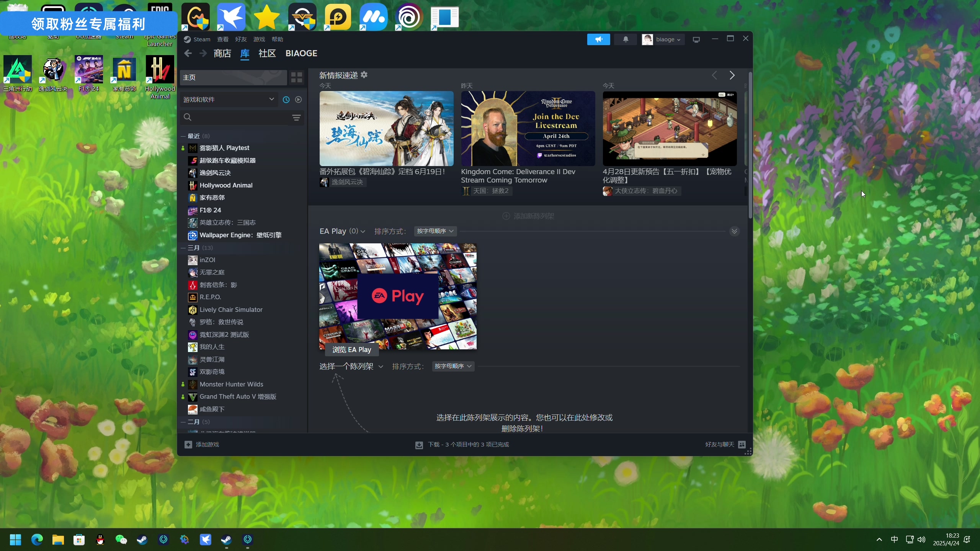Viewport: 980px width, 551px height.
Task: Click the Add Game plus icon
Action: pyautogui.click(x=188, y=444)
